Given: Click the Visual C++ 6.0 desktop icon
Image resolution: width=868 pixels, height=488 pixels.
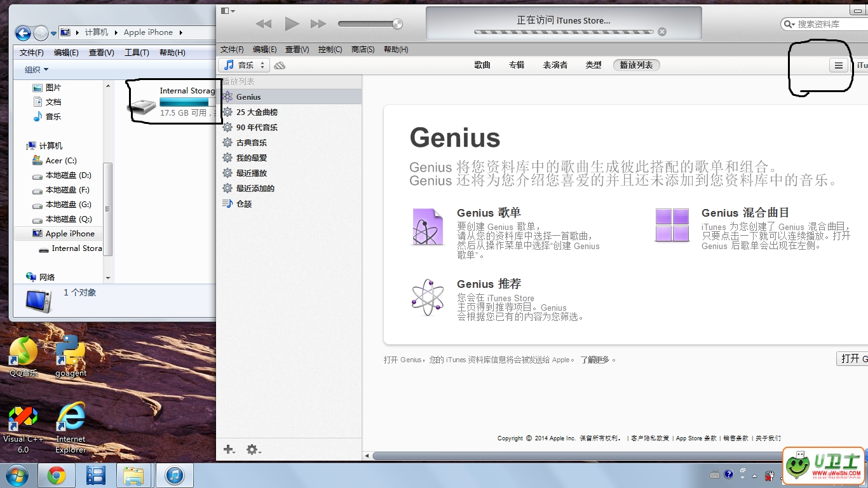Looking at the screenshot, I should 24,430.
